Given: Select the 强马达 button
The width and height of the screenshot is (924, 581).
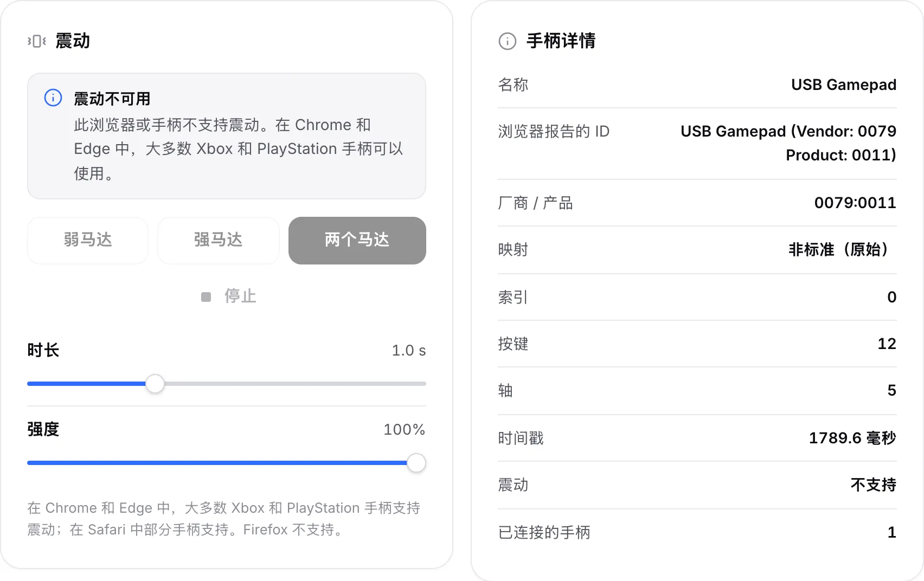Looking at the screenshot, I should coord(218,240).
